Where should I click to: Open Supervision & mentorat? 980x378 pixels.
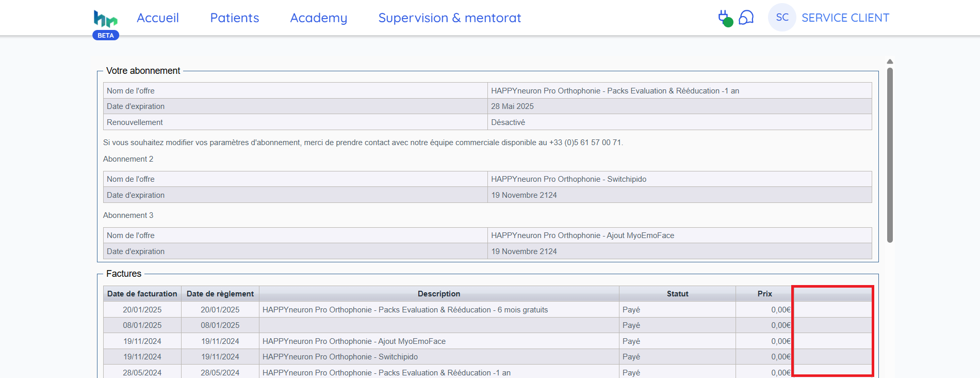tap(450, 18)
